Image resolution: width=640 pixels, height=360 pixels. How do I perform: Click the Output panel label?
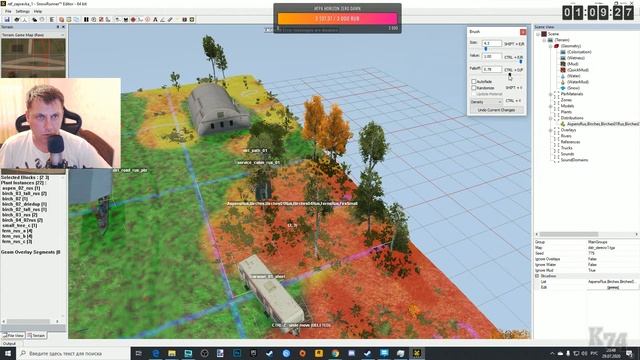click(x=9, y=344)
